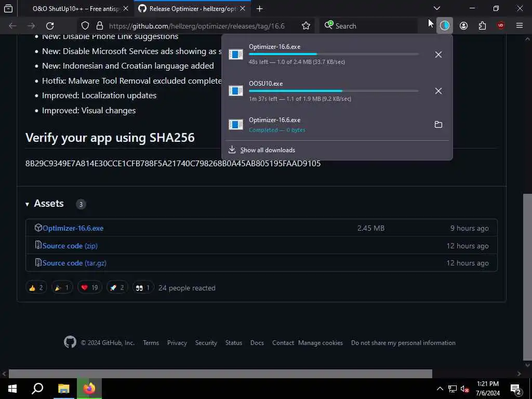Screen dimensions: 532x399
Task: Open the taskbar clock and date
Action: [487, 389]
